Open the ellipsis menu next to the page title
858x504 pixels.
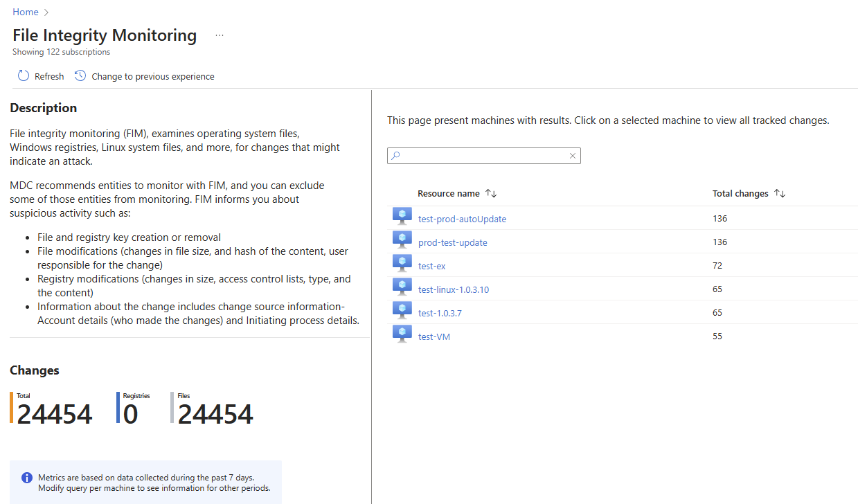pos(219,35)
